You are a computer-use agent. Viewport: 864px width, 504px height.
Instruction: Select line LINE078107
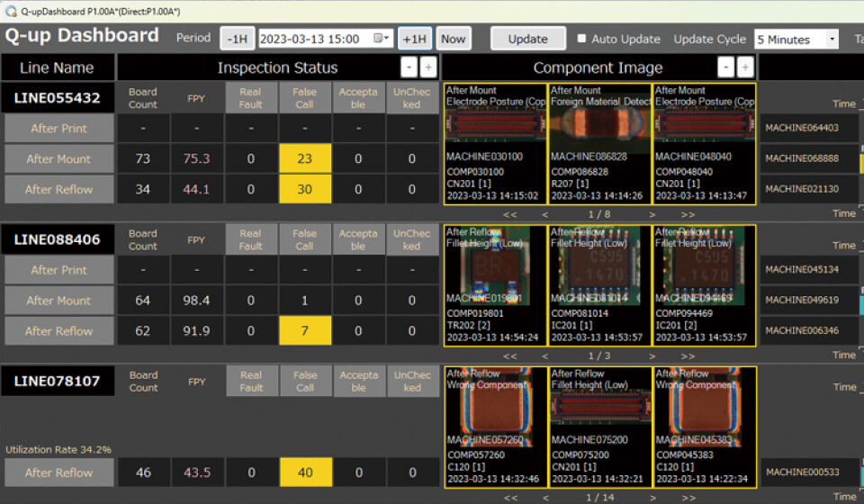[58, 381]
